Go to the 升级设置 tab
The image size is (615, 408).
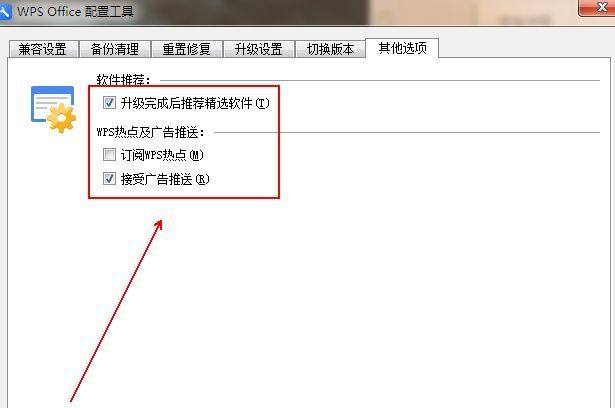tap(258, 49)
